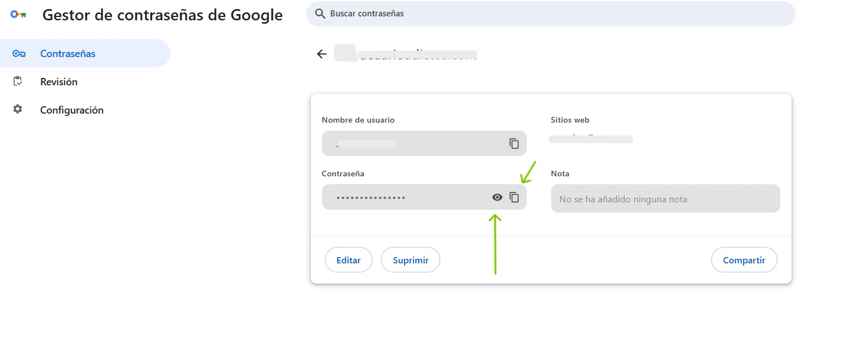This screenshot has width=868, height=347.
Task: Open the Contraseñas sidebar section
Action: (85, 54)
